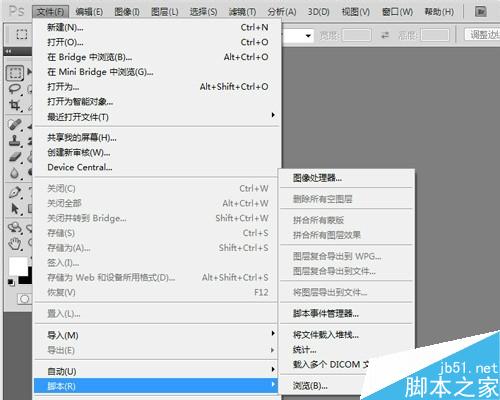Open the 滤镜(T) menu
Image resolution: width=500 pixels, height=400 pixels.
[x=242, y=12]
